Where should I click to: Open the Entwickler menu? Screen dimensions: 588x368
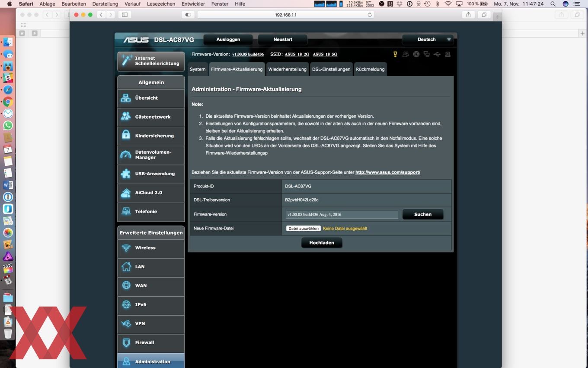[x=193, y=4]
